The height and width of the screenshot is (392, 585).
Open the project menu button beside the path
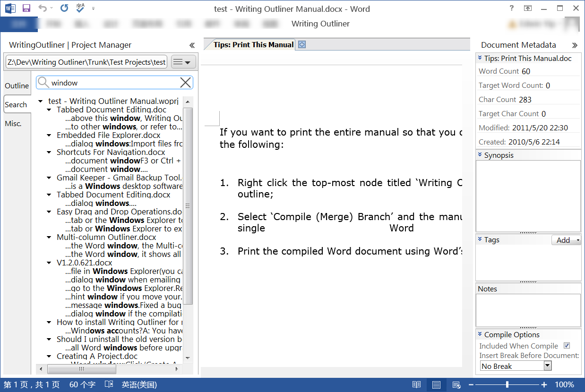(x=183, y=62)
